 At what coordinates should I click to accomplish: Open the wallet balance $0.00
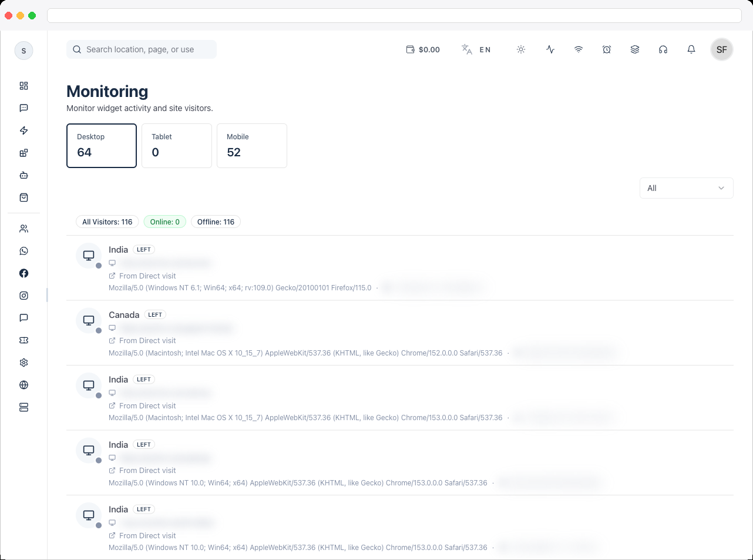423,49
